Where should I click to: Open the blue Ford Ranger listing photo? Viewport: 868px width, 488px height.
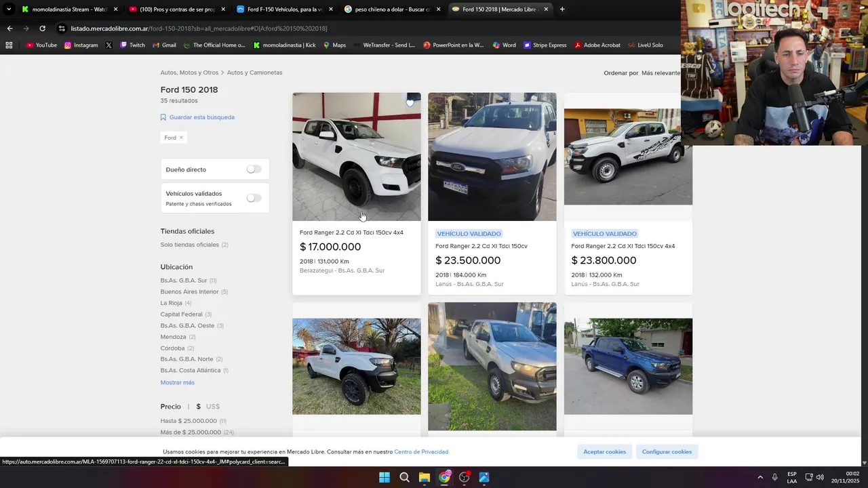[x=628, y=366]
